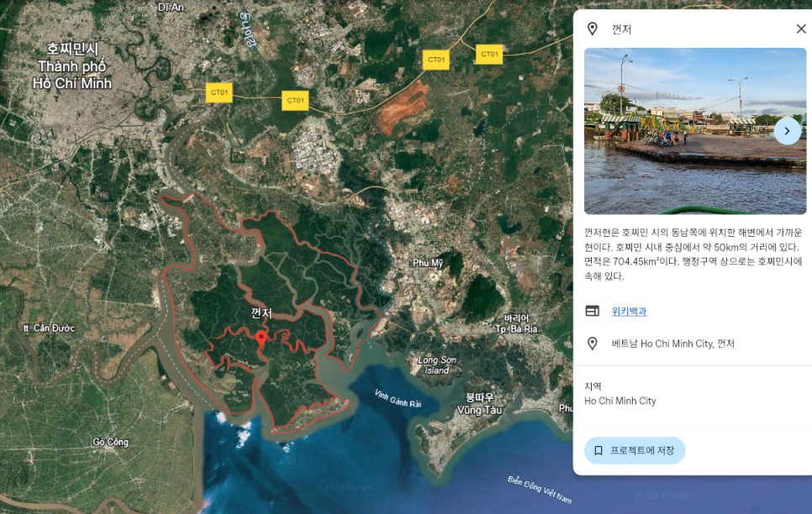Click the rightmost CT01 highway badge

pos(489,55)
